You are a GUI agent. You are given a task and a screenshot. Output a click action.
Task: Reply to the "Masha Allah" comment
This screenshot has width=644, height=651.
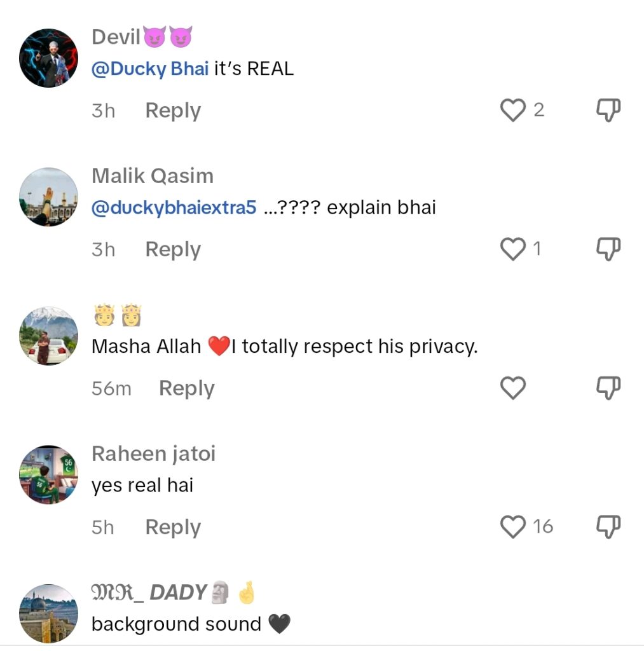click(x=186, y=388)
